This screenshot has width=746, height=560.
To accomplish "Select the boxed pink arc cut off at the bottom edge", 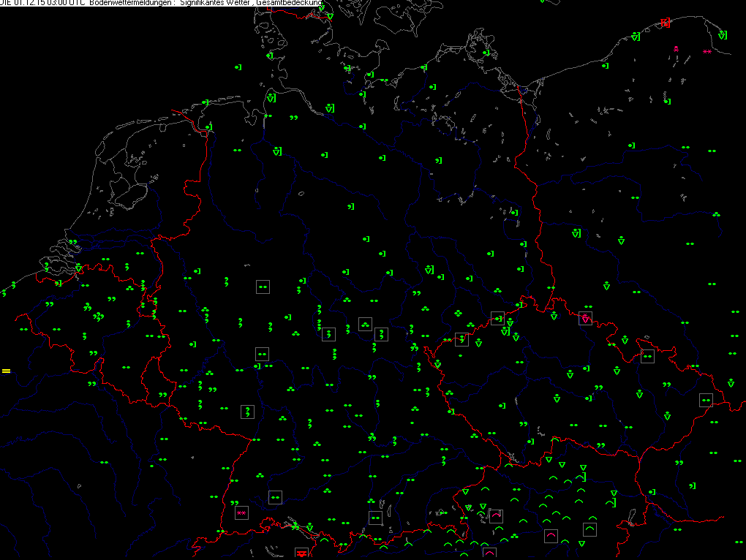I will [489, 553].
